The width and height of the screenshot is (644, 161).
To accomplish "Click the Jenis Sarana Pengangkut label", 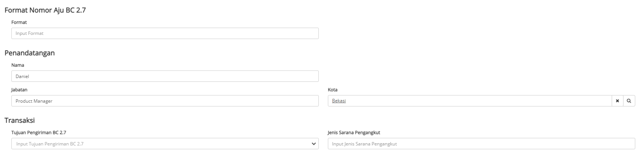I will click(354, 133).
